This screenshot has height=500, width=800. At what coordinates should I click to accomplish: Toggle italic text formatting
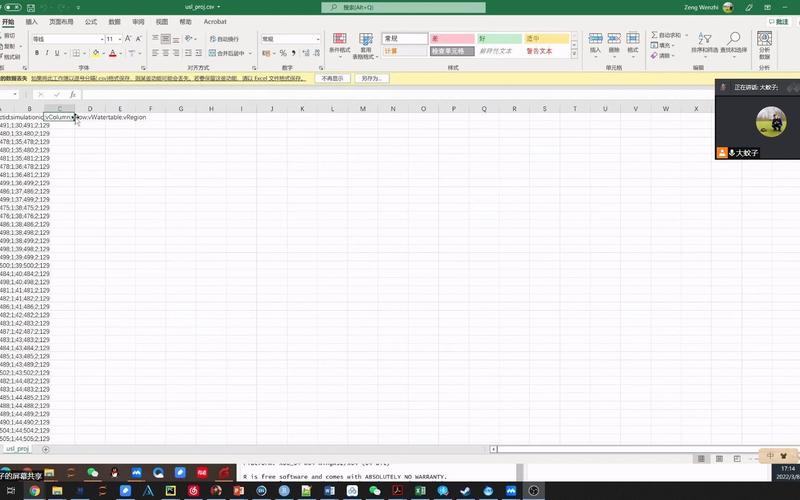[47, 53]
